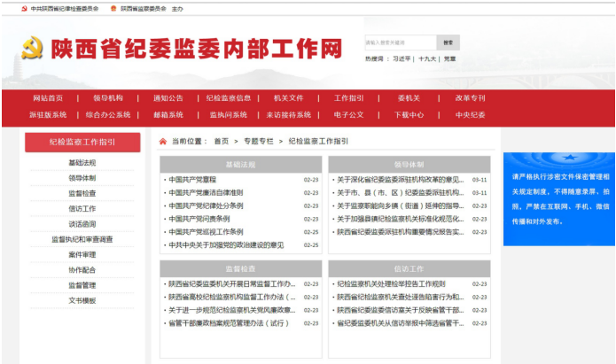
Task: Click the 专题专栏 breadcrumb link
Action: pos(259,141)
